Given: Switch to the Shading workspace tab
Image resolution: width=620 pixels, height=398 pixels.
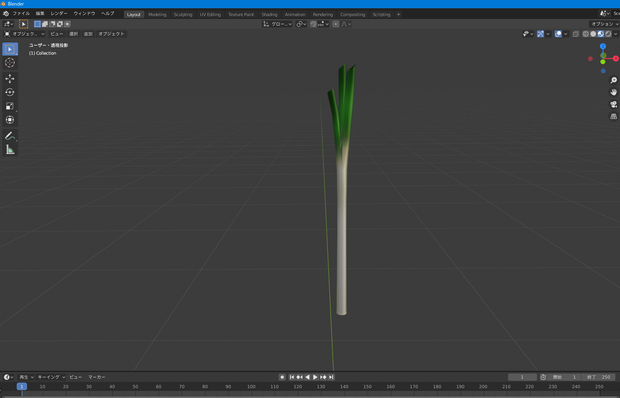Looking at the screenshot, I should 269,15.
